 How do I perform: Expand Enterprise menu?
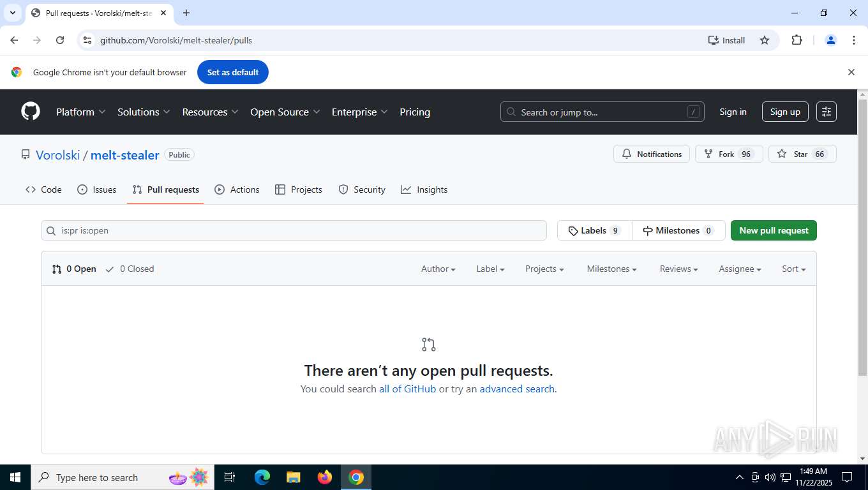click(x=359, y=112)
